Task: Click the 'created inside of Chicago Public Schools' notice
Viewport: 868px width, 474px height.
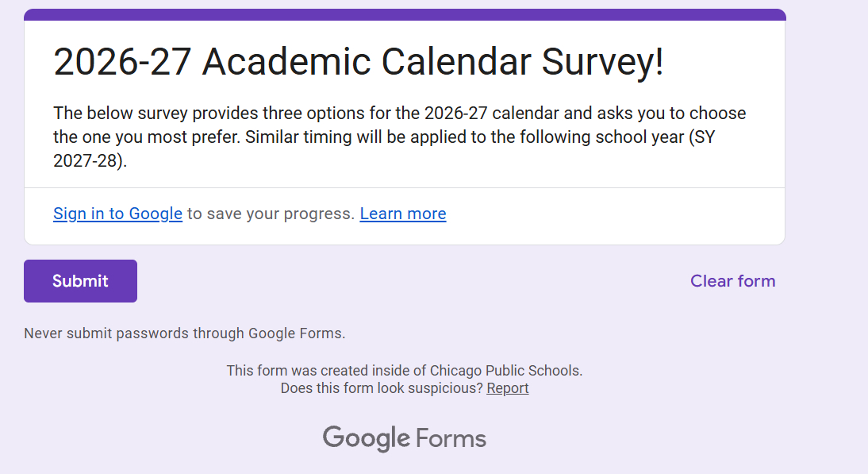Action: (x=405, y=370)
